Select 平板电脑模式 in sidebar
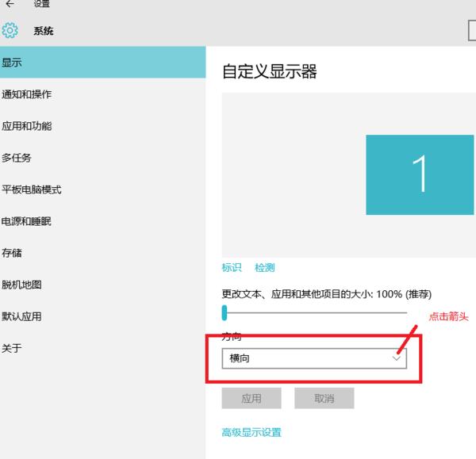 32,189
